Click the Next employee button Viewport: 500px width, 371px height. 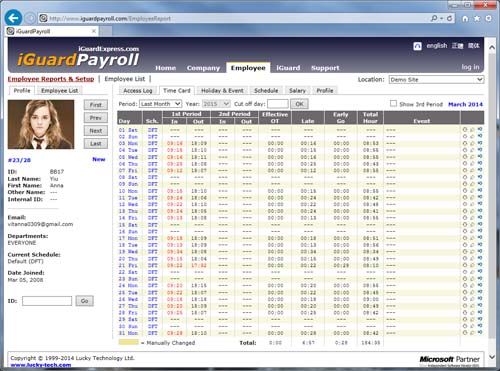point(96,131)
